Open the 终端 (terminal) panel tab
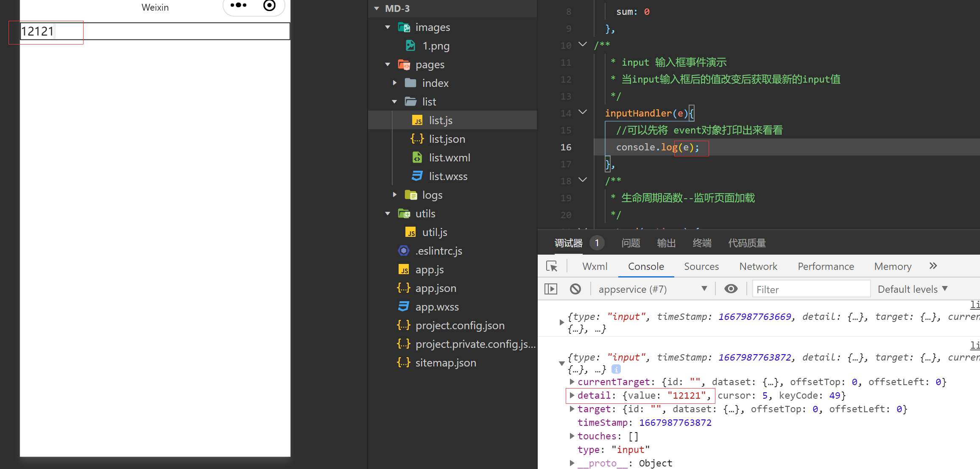980x469 pixels. click(x=701, y=243)
